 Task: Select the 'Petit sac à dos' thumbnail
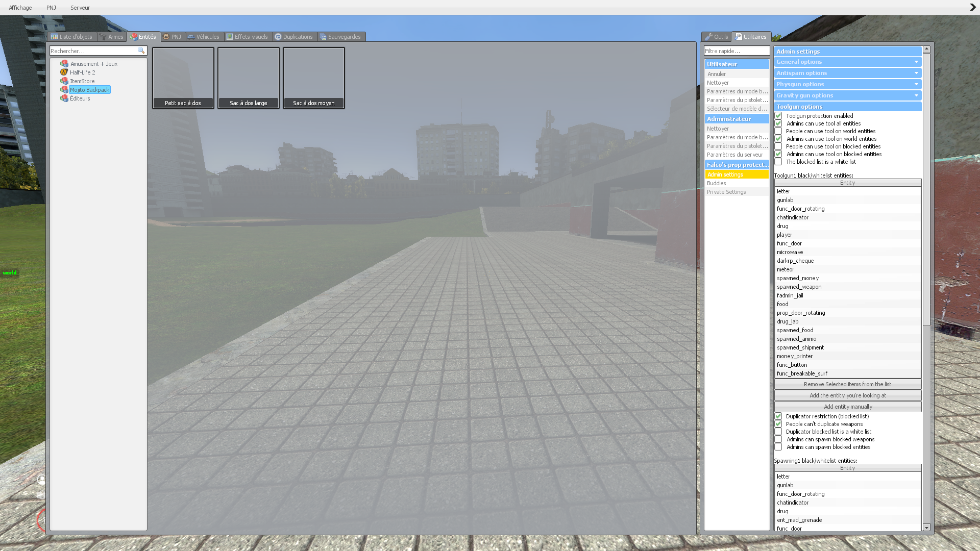click(183, 77)
